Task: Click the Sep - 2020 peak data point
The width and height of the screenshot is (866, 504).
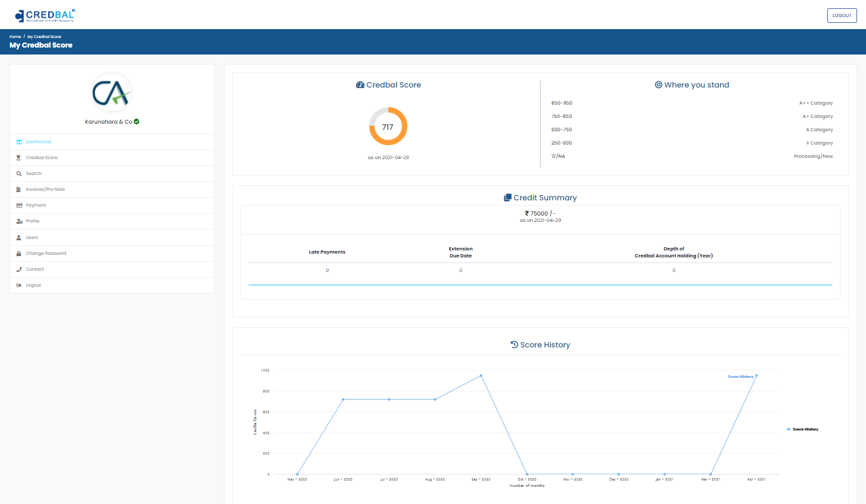Action: click(x=481, y=375)
